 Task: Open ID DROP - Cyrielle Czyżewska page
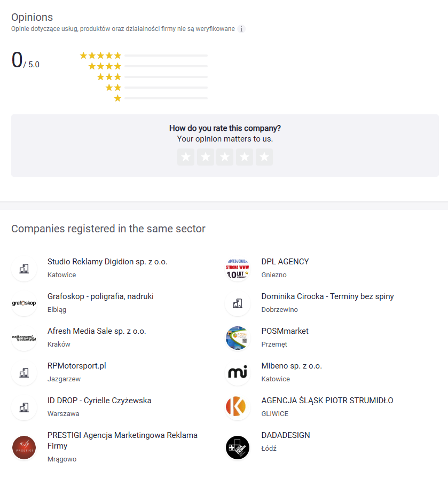tap(99, 401)
